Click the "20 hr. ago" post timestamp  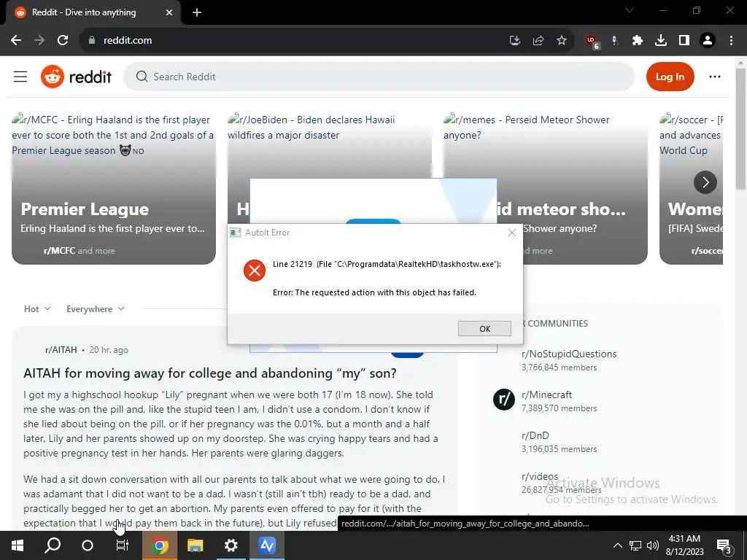[109, 350]
